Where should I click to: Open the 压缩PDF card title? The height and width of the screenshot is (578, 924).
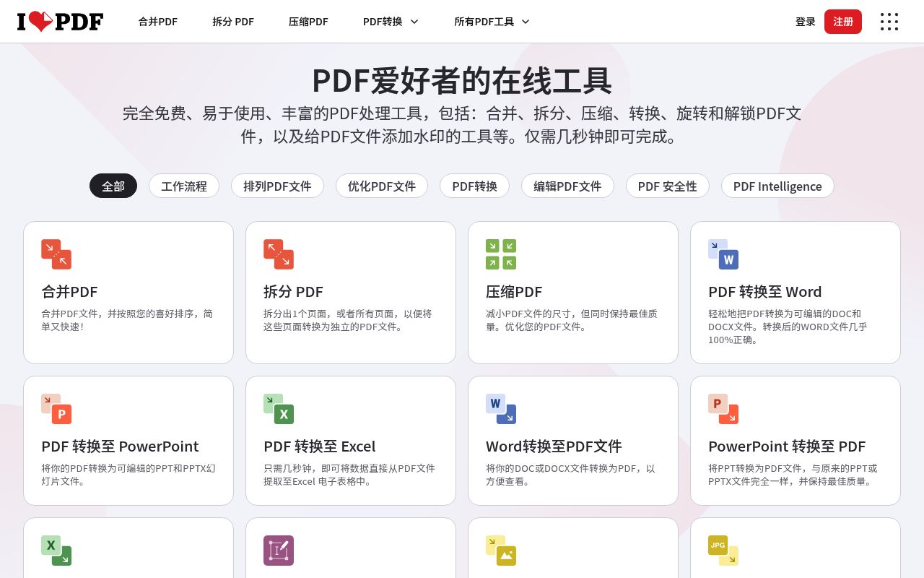tap(514, 292)
